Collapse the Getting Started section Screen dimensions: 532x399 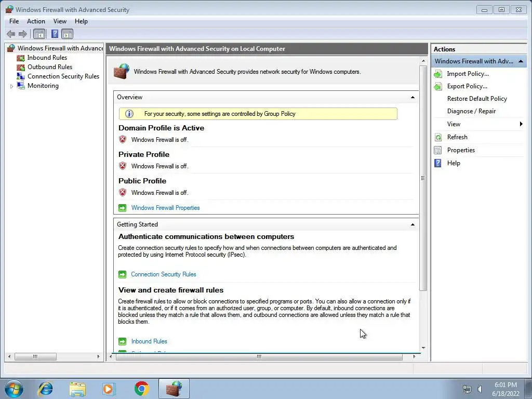click(x=413, y=224)
